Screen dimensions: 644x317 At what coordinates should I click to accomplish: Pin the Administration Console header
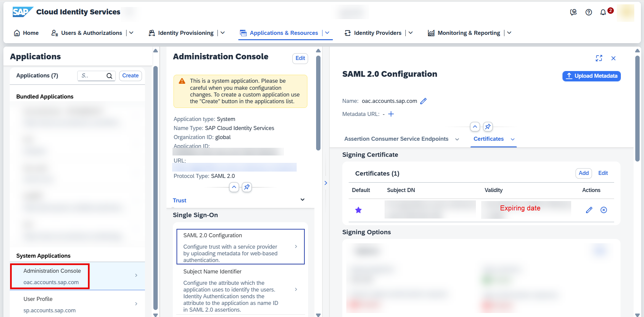click(x=247, y=187)
